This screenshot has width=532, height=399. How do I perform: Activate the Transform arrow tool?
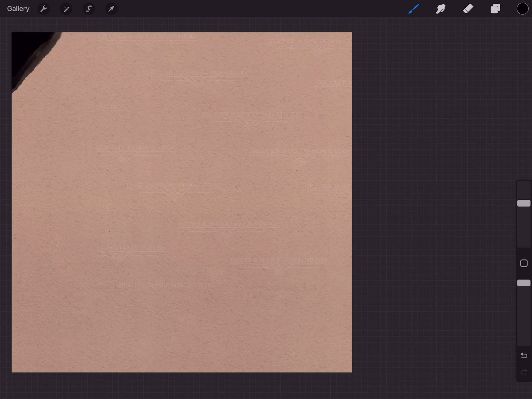click(x=111, y=8)
